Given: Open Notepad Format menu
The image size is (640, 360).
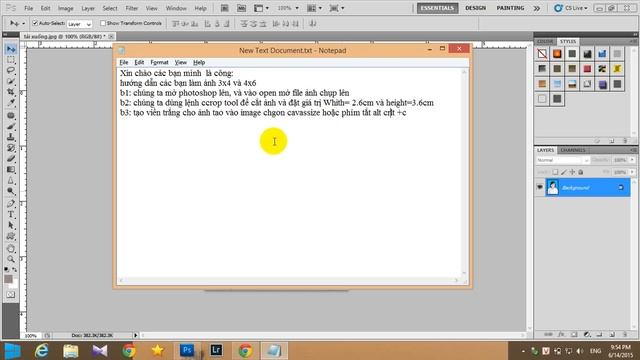Looking at the screenshot, I should pos(159,62).
